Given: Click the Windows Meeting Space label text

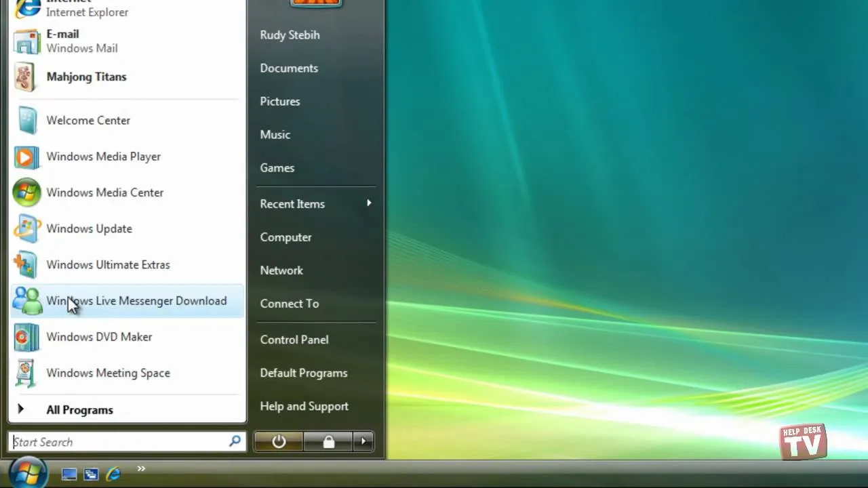Looking at the screenshot, I should pyautogui.click(x=108, y=373).
